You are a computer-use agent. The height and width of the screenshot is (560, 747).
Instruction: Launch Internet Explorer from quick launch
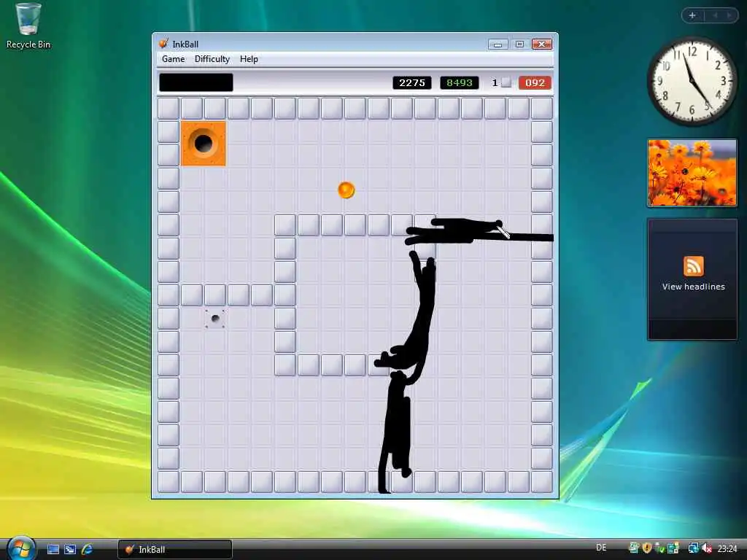tap(88, 550)
